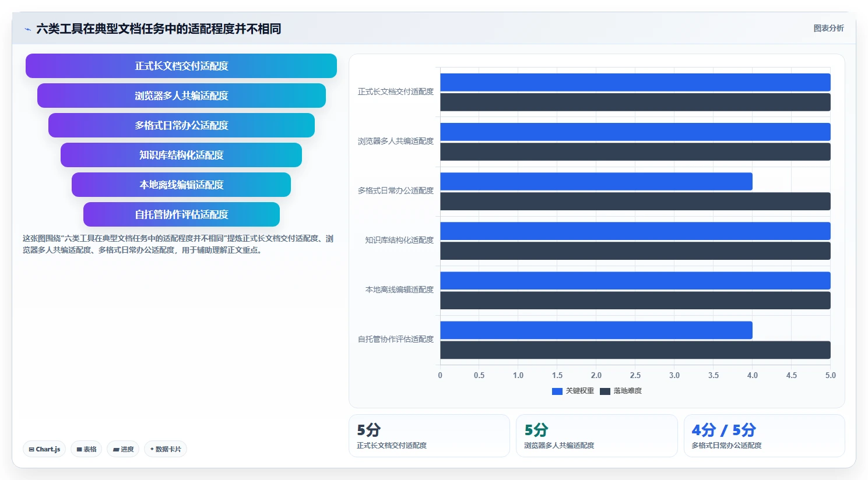Click the blue bar for 浏览器多人共编适配度
Image resolution: width=868 pixels, height=480 pixels.
tap(635, 132)
